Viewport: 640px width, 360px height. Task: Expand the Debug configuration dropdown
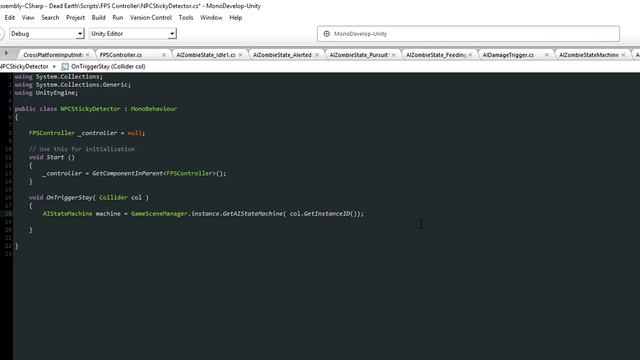(47, 33)
